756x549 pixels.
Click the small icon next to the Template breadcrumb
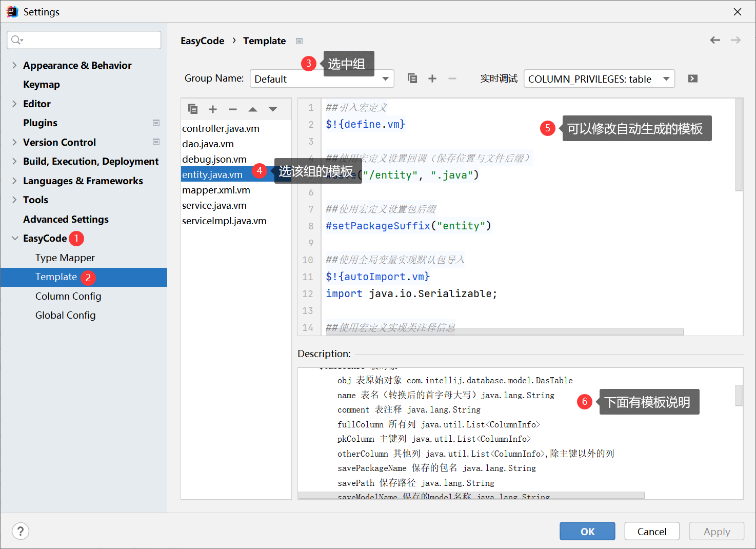pos(300,41)
